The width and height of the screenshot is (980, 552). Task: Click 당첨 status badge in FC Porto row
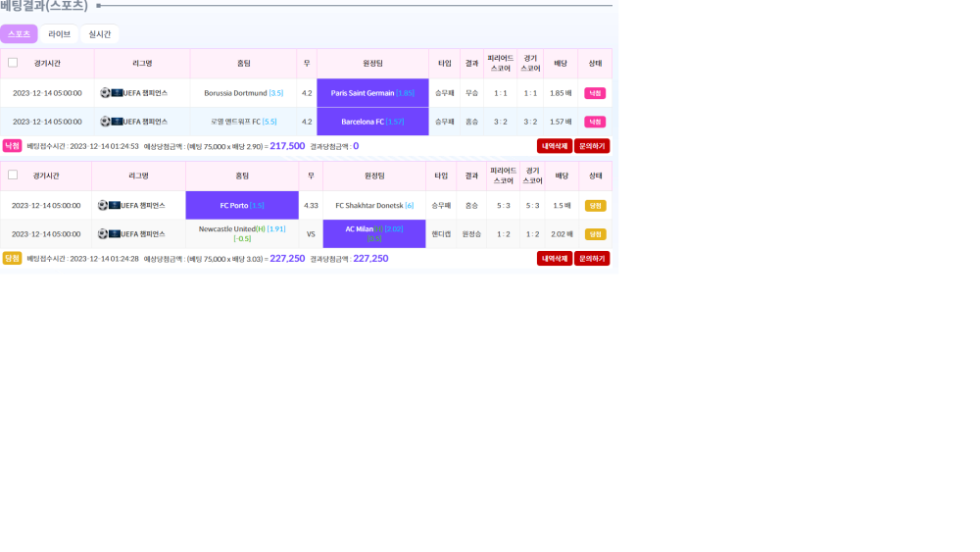click(x=595, y=206)
